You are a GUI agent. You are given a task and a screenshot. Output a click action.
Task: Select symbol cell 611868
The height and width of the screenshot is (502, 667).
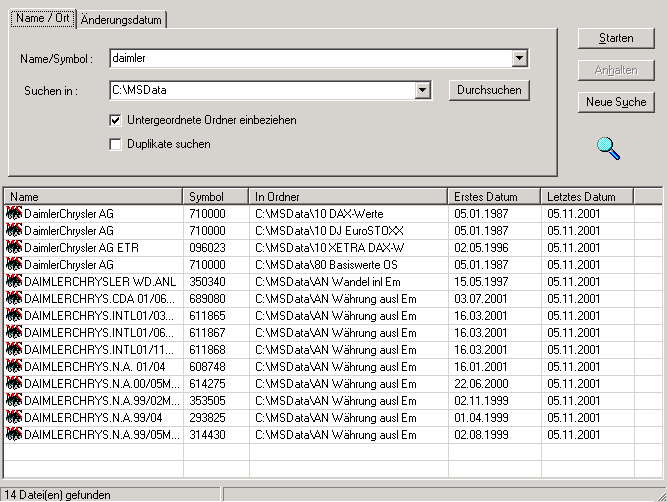point(207,350)
